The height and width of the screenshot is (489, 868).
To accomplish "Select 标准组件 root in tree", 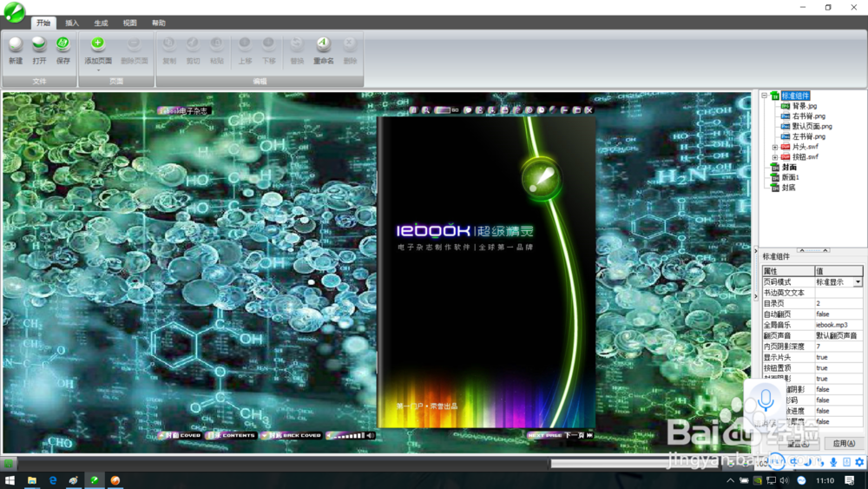I will [795, 96].
